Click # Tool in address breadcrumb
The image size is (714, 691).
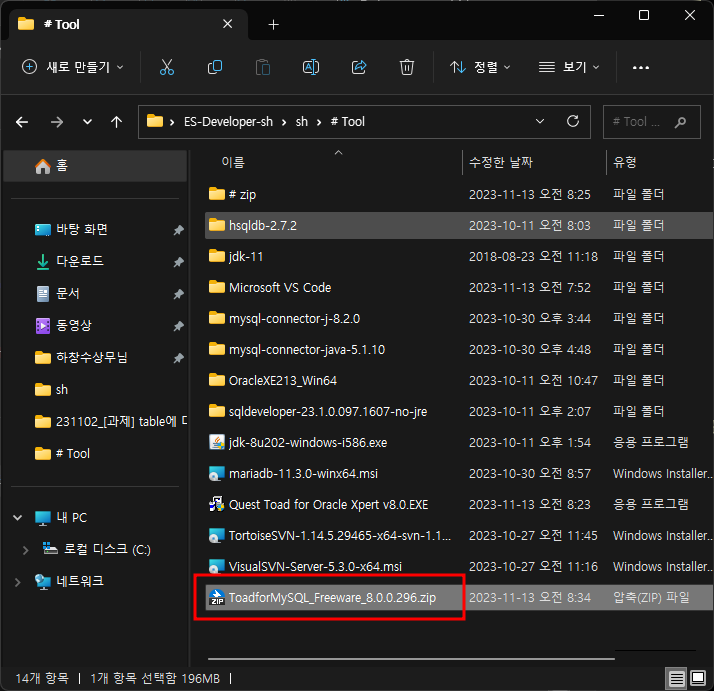point(347,122)
